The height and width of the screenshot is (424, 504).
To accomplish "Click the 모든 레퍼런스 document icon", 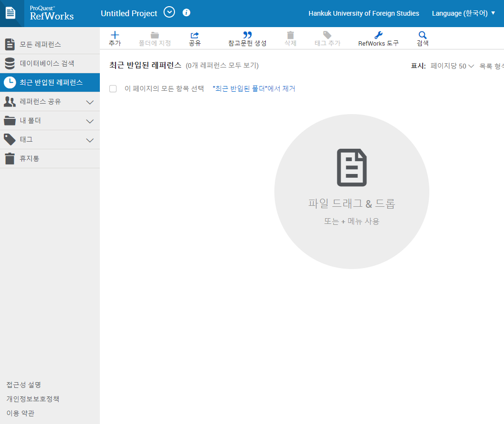I will [x=10, y=44].
